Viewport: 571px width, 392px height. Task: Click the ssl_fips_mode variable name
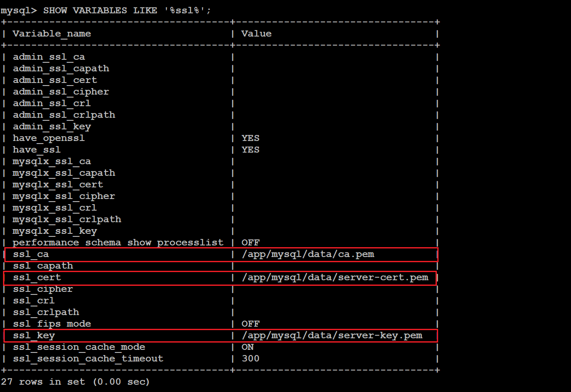click(52, 324)
